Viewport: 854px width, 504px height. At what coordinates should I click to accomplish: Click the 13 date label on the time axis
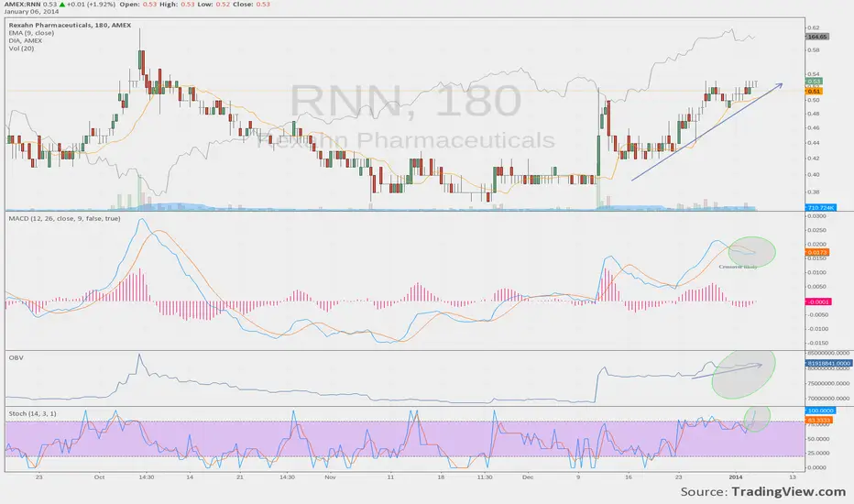point(793,477)
